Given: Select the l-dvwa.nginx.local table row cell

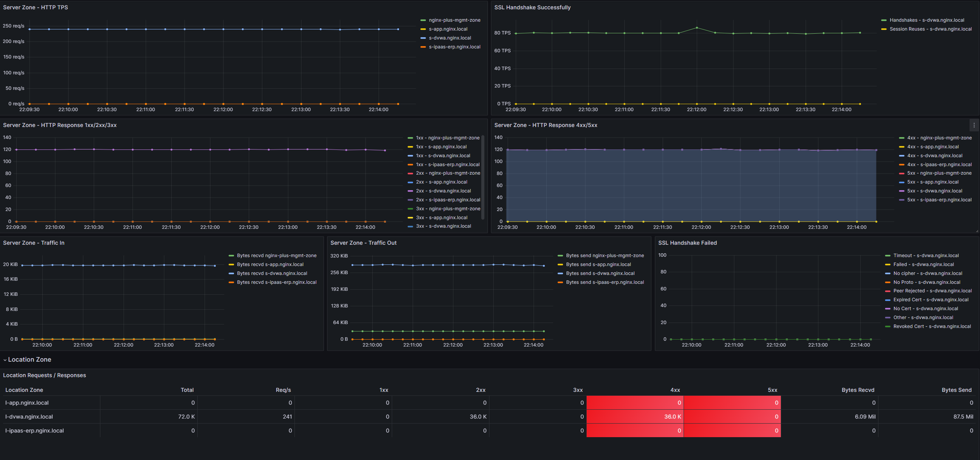Looking at the screenshot, I should pyautogui.click(x=29, y=417).
